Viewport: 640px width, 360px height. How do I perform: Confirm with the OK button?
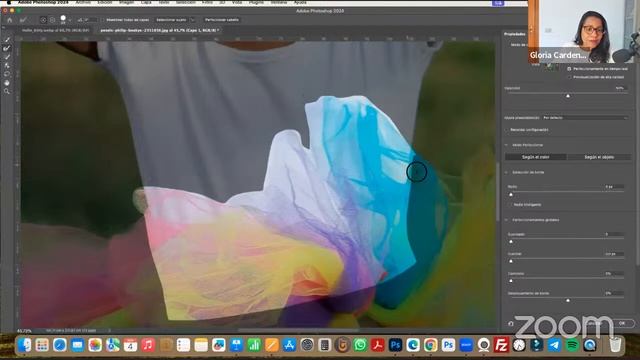pyautogui.click(x=622, y=323)
